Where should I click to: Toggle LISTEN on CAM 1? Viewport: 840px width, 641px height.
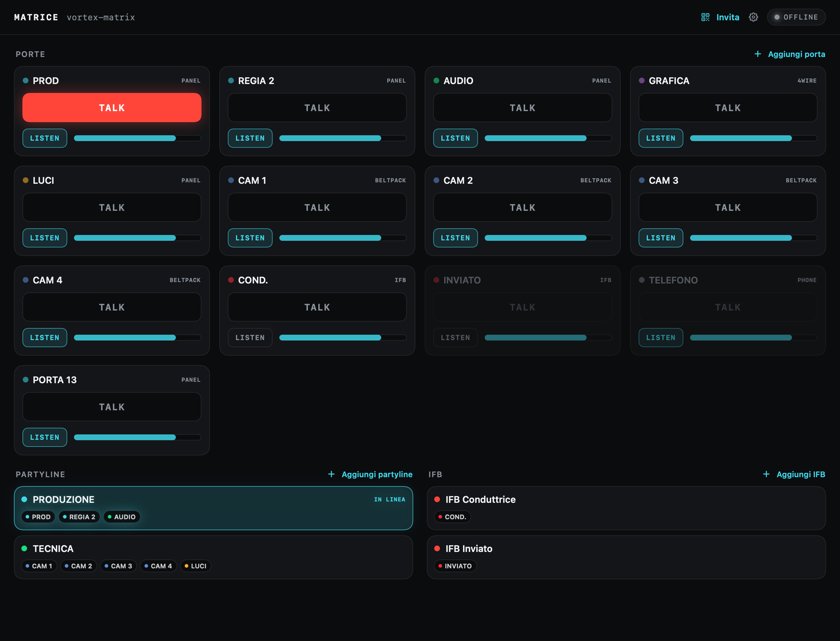(x=250, y=238)
